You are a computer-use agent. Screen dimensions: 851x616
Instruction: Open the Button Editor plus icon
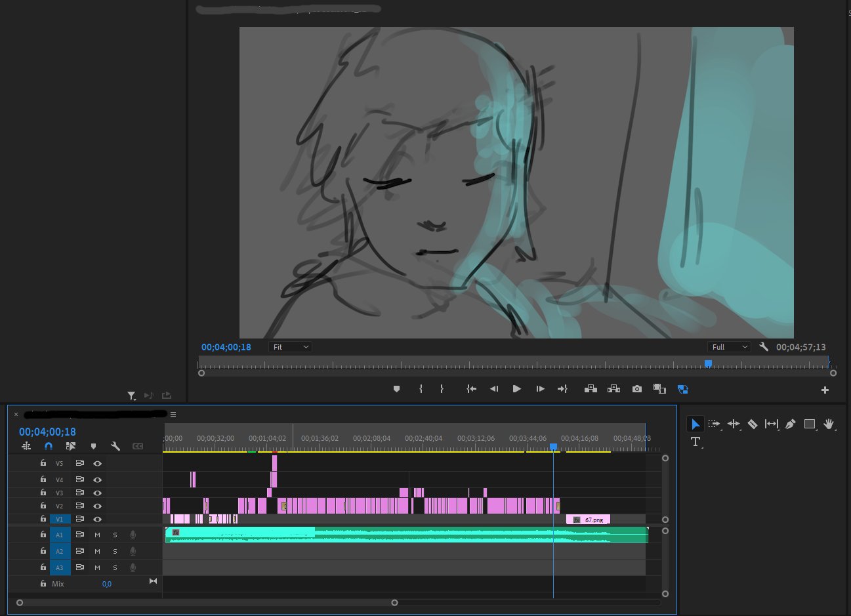coord(825,390)
